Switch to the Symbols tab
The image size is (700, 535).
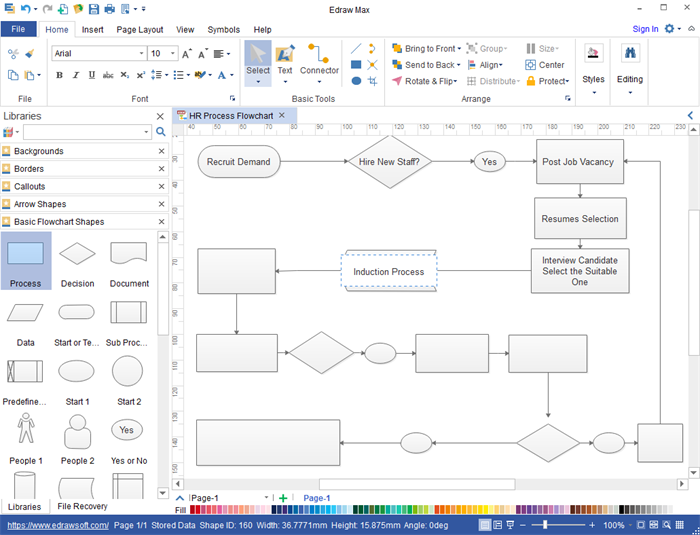[x=223, y=30]
